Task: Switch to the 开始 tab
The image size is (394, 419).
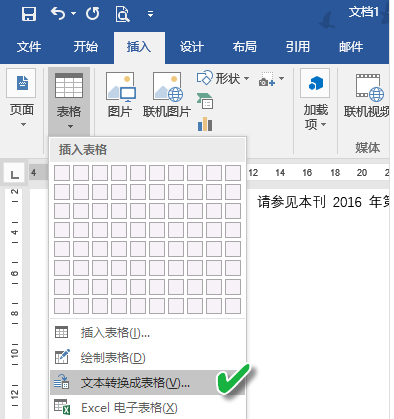Action: coord(85,47)
